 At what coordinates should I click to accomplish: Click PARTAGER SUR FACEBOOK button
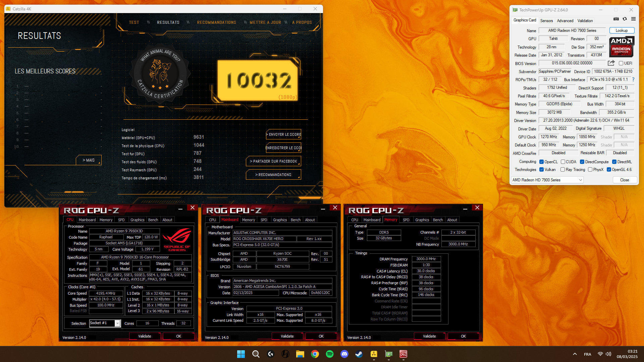tap(273, 161)
